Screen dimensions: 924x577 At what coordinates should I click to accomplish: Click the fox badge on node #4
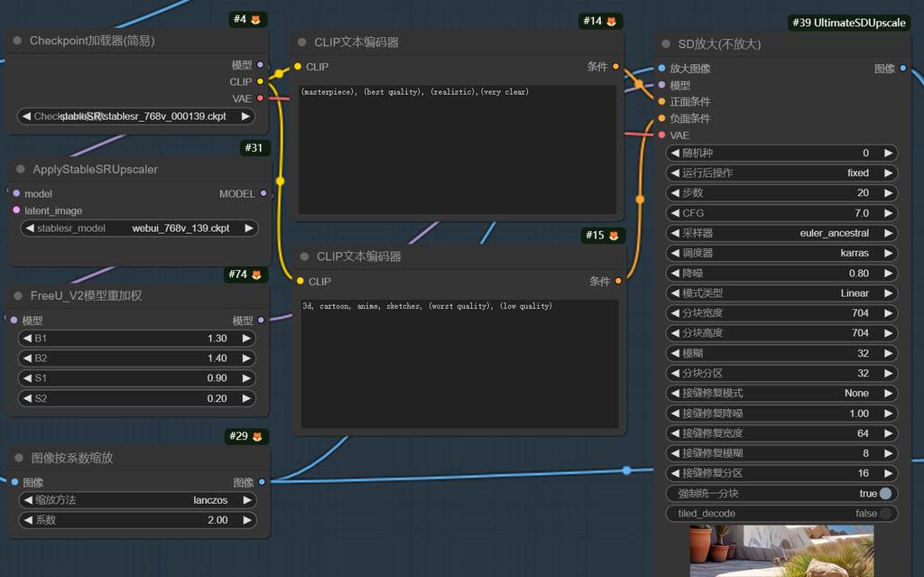point(255,19)
